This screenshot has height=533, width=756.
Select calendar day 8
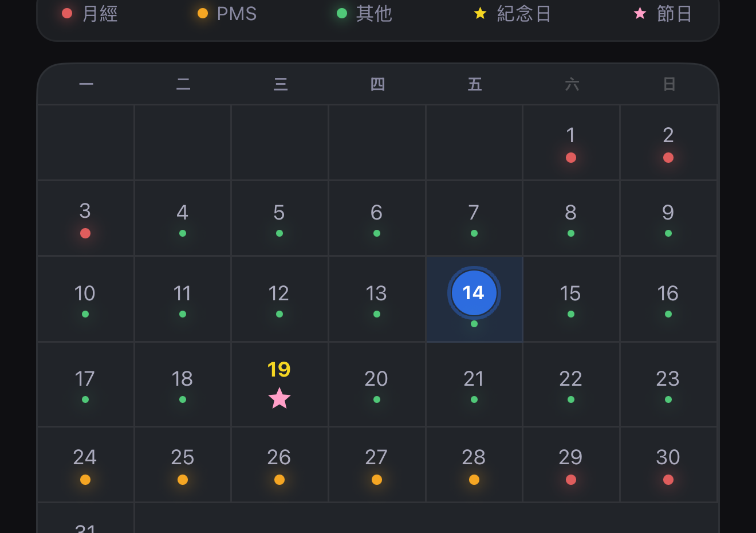click(571, 218)
